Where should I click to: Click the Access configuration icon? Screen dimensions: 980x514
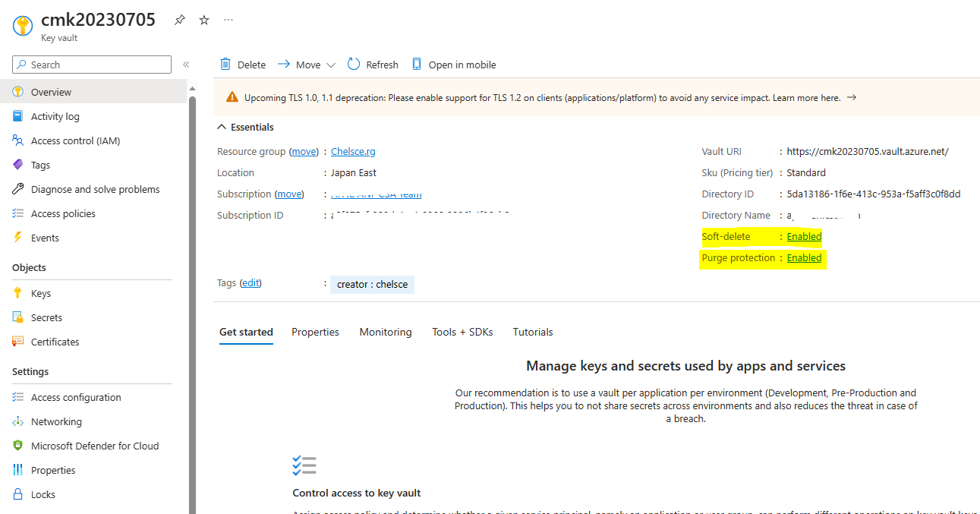pos(18,397)
